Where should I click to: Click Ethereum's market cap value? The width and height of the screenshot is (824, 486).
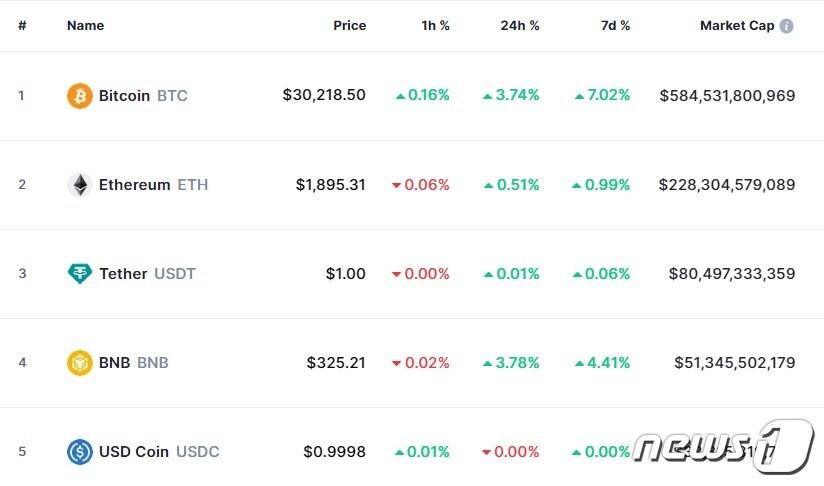tap(727, 185)
